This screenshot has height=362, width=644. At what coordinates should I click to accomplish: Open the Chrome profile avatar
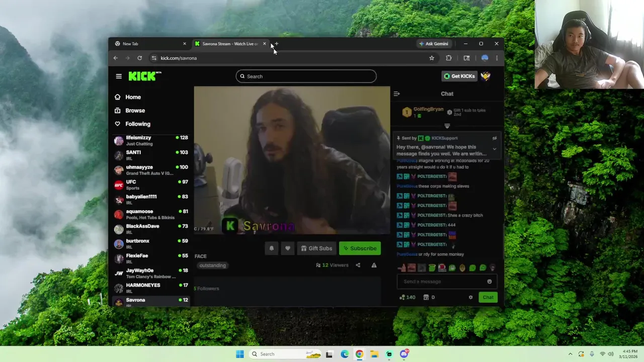[x=485, y=58]
